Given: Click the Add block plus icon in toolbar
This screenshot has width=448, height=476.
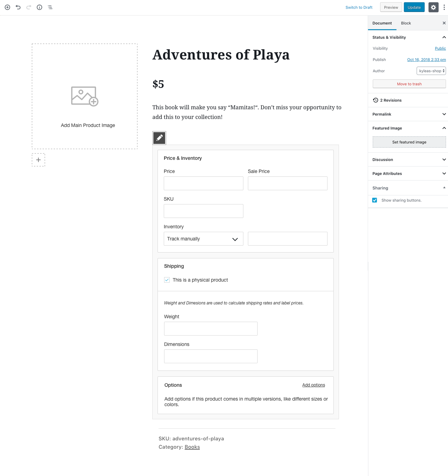Looking at the screenshot, I should pos(7,7).
